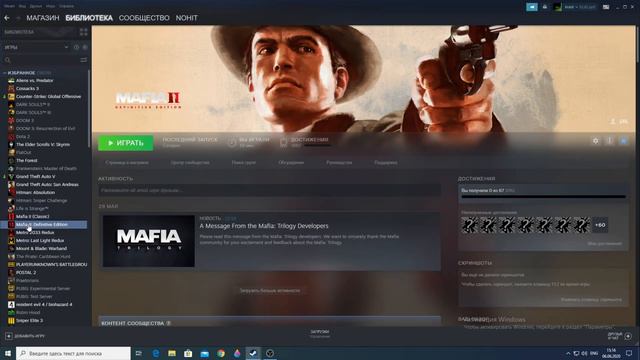This screenshot has width=640, height=360.
Task: Open the discussions link
Action: 291,162
